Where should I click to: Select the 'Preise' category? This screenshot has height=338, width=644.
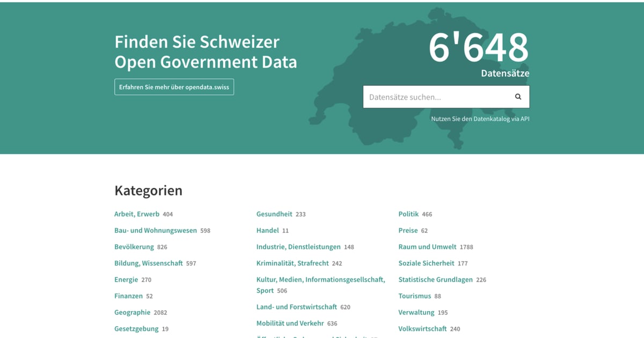tap(408, 231)
